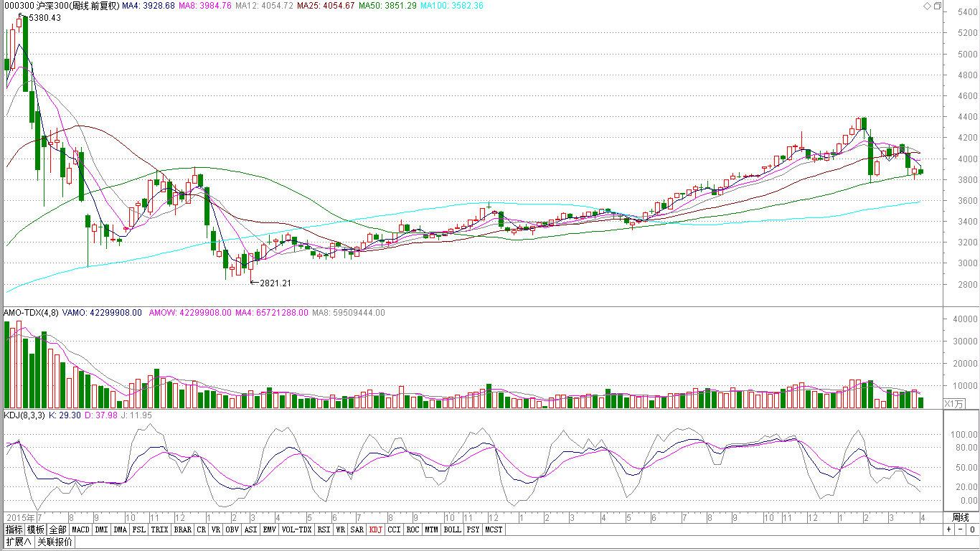980x551 pixels.
Task: Switch indicator to BOLL
Action: coord(452,529)
